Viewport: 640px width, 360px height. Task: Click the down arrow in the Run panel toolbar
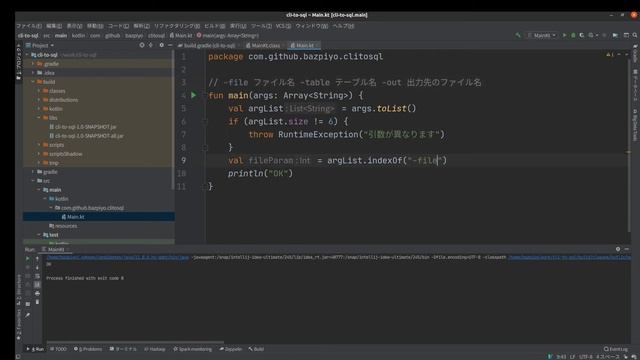pos(37,267)
